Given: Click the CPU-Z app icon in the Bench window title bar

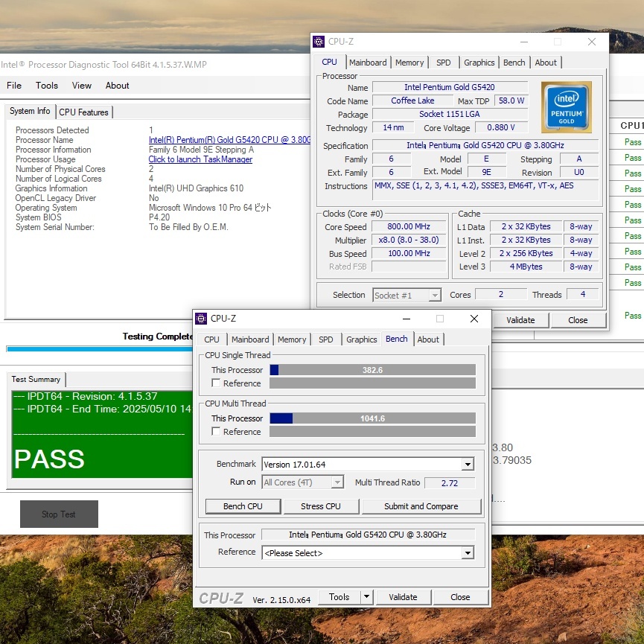Looking at the screenshot, I should (x=201, y=319).
